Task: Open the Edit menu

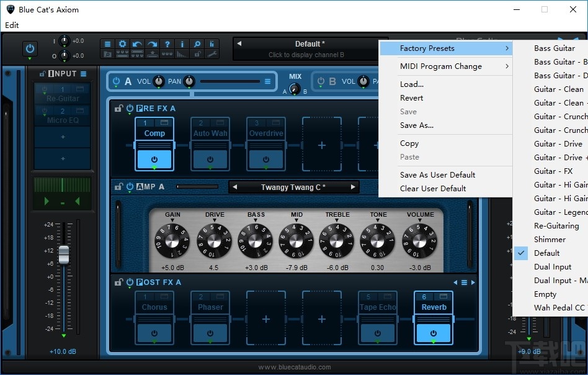Action: click(12, 25)
